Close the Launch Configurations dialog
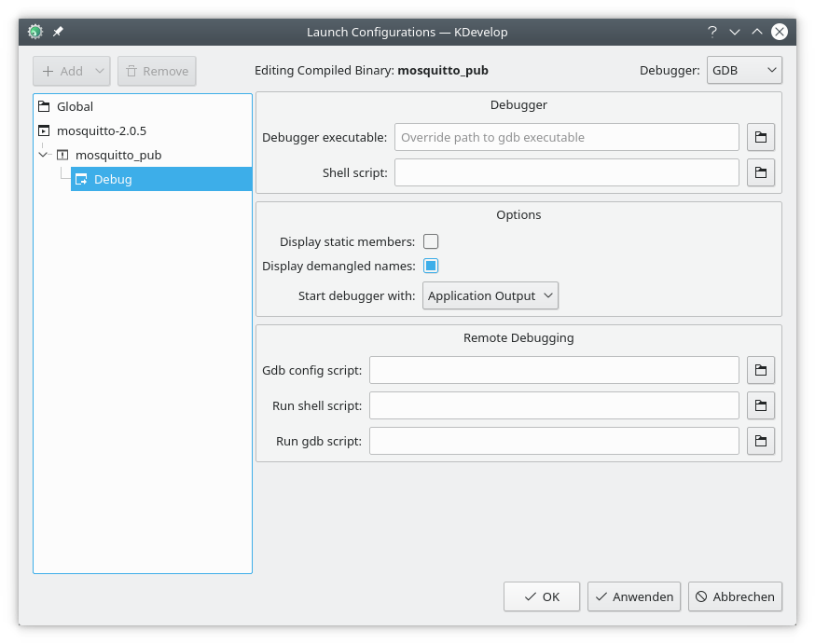This screenshot has width=815, height=644. [x=780, y=32]
